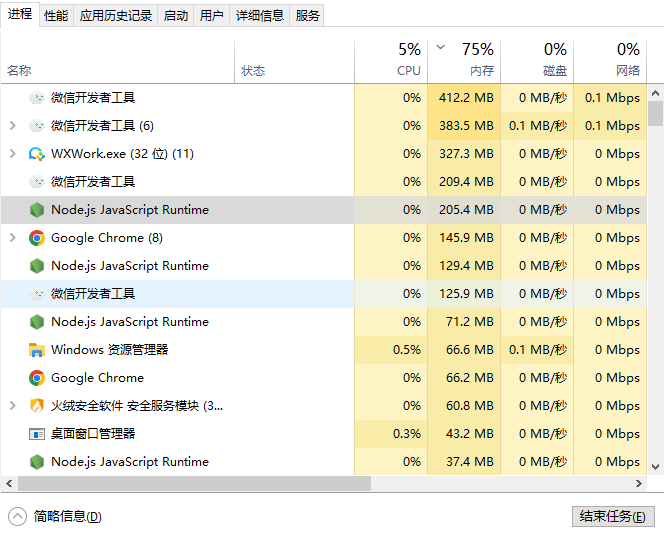Click the Node.js icon at 71.2 MB
The width and height of the screenshot is (664, 541).
pyautogui.click(x=37, y=322)
